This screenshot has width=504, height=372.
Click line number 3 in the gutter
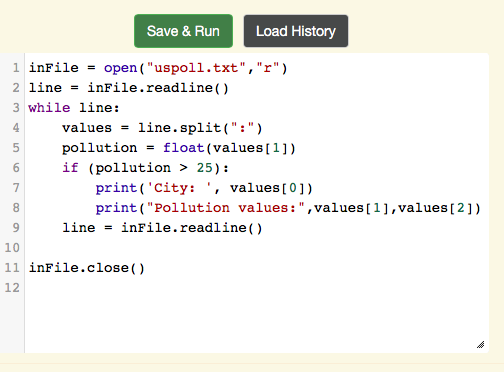click(x=16, y=108)
